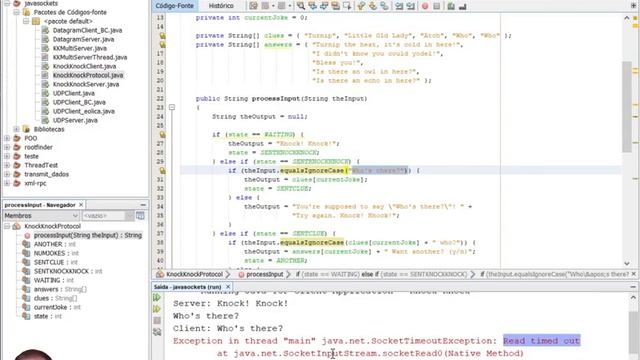Image resolution: width=640 pixels, height=360 pixels.
Task: Switch to the Código-Fonte editor tab
Action: (x=174, y=6)
